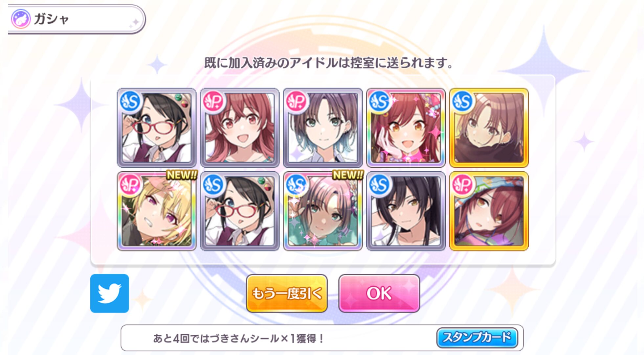
Task: Select gold-framed idol with dark scarf
Action: 489,128
